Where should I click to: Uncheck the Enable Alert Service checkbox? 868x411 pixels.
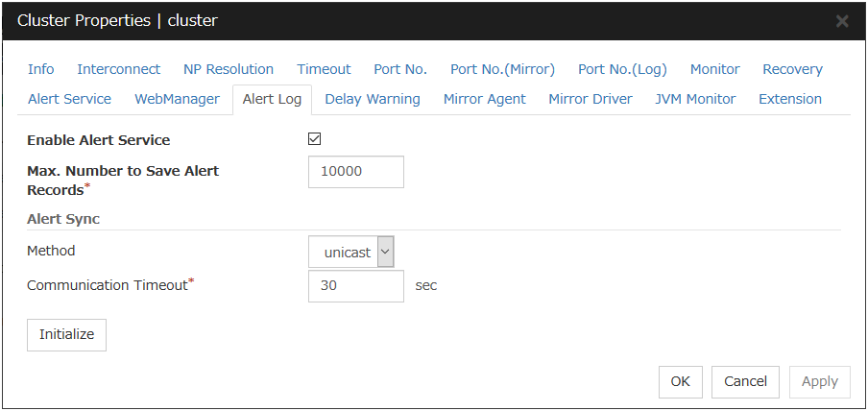click(314, 139)
